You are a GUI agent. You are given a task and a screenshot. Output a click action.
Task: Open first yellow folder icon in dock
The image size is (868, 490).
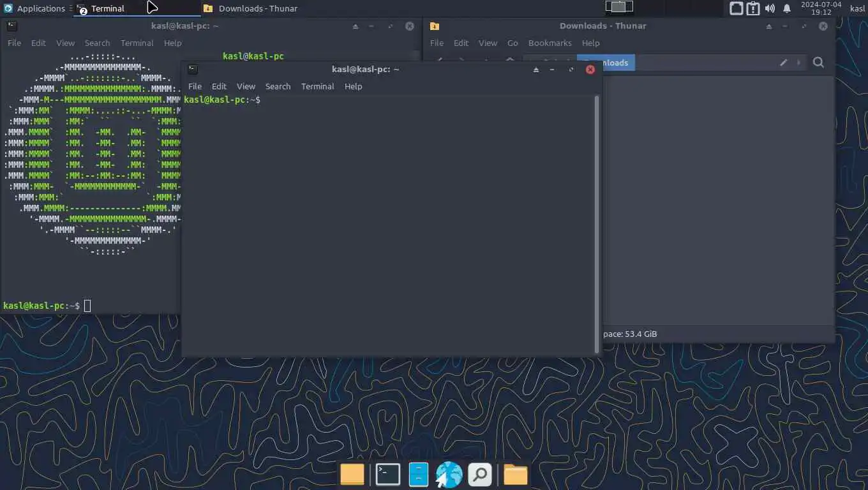point(352,475)
